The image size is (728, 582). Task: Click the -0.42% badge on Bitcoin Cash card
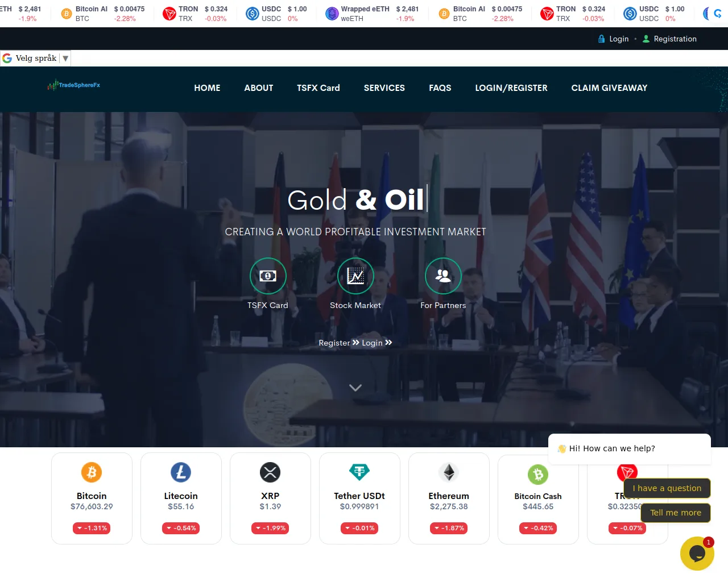pos(538,528)
